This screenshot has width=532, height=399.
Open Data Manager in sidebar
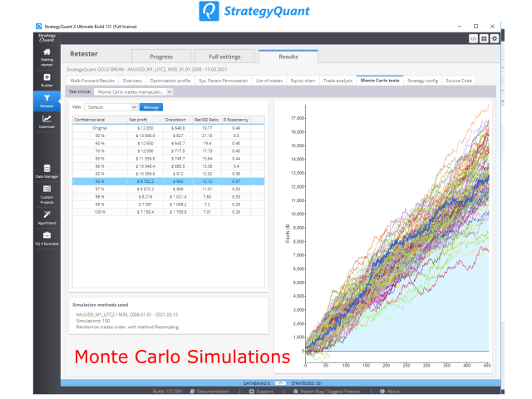[47, 171]
